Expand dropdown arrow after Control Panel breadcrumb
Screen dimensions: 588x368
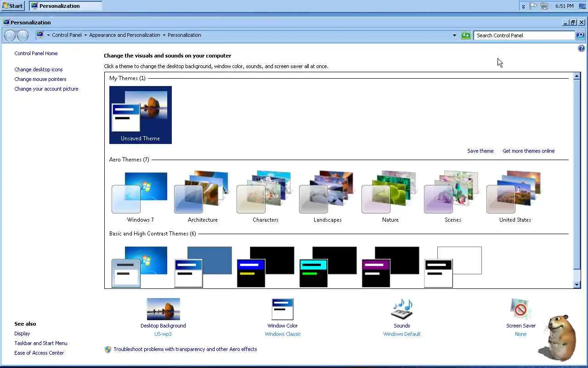point(85,35)
